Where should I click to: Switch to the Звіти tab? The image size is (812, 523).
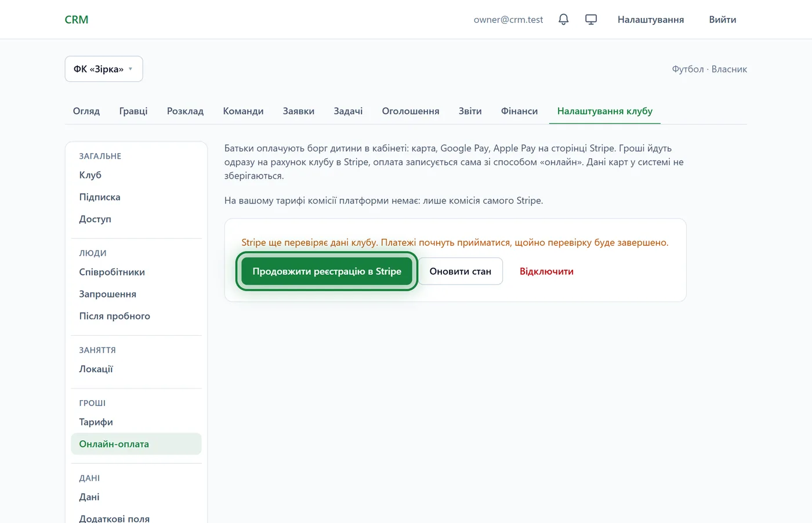(470, 111)
